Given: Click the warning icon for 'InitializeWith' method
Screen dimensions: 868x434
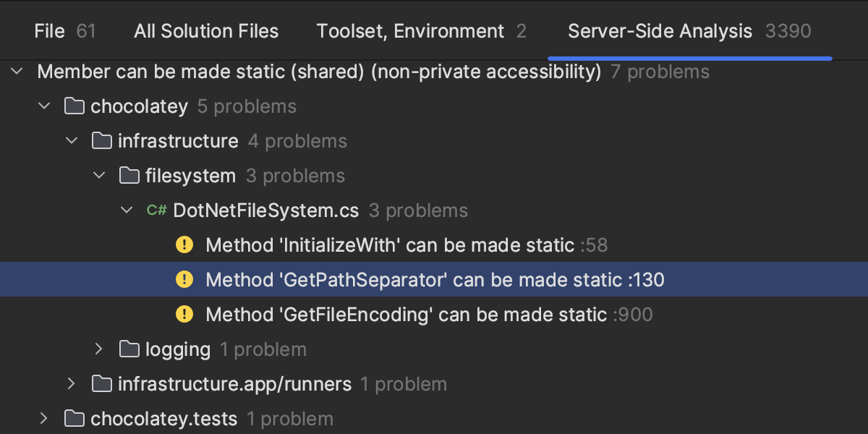Looking at the screenshot, I should pyautogui.click(x=184, y=245).
